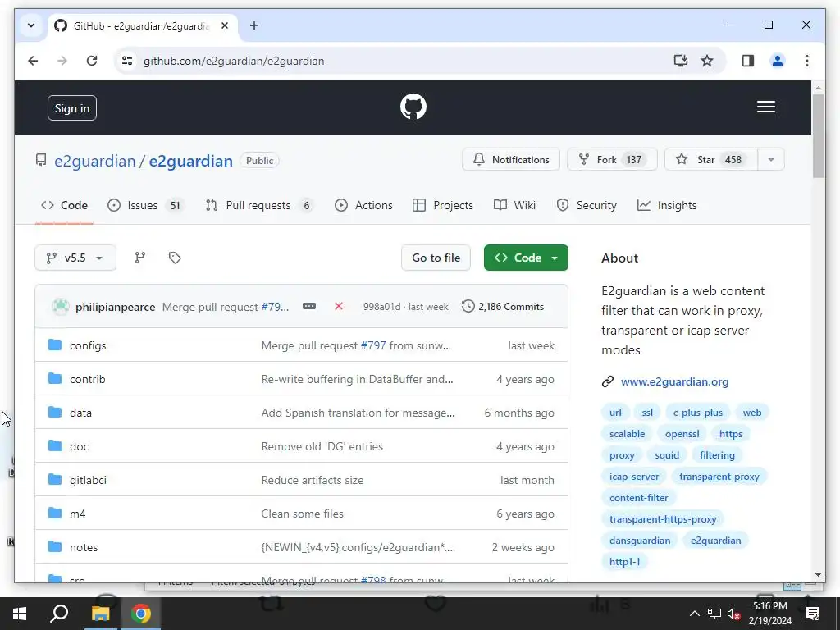Open Chrome side panel icon
Screen dimensions: 840x630
(x=748, y=61)
